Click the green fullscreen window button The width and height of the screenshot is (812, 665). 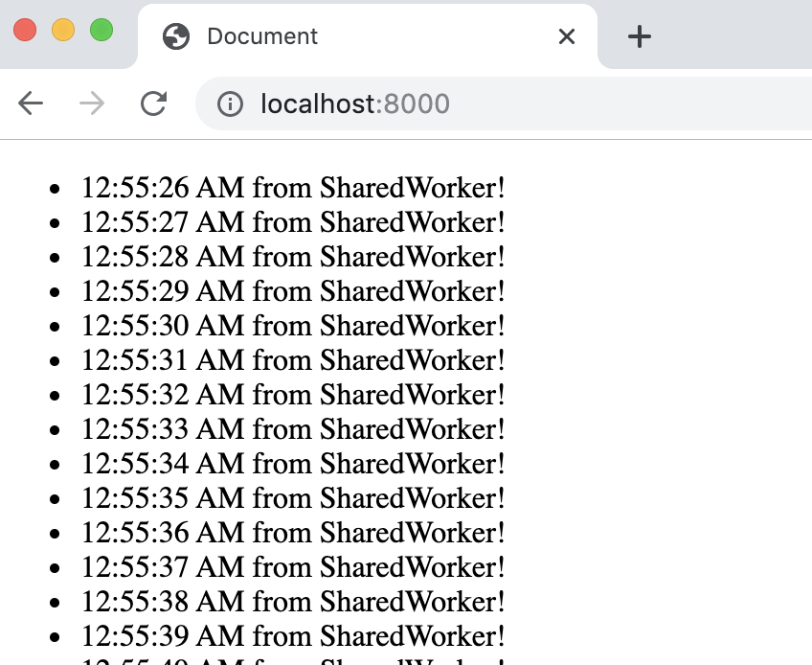101,30
